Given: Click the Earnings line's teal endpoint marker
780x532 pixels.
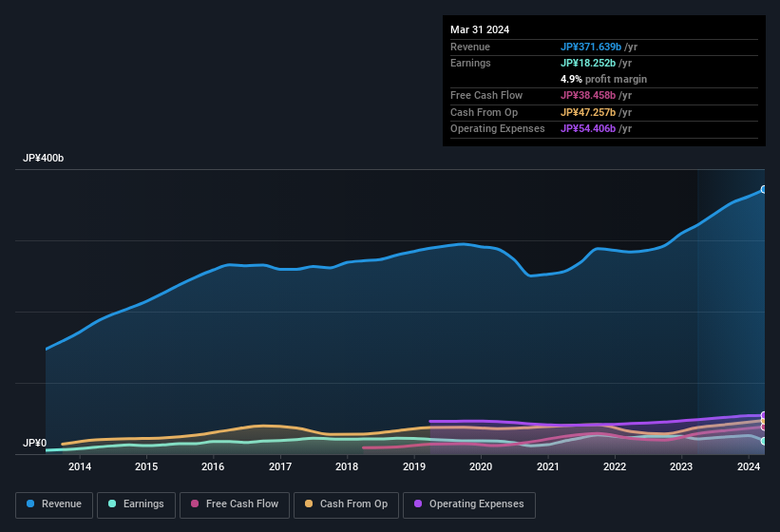Looking at the screenshot, I should click(x=764, y=441).
